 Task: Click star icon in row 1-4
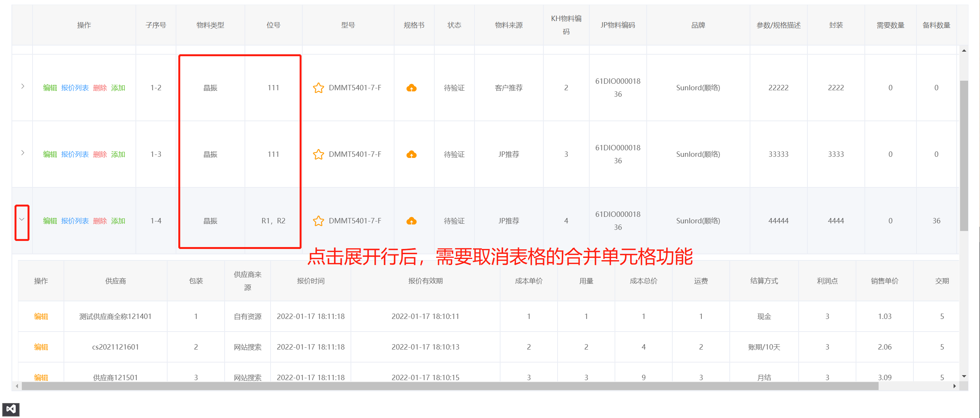(318, 221)
